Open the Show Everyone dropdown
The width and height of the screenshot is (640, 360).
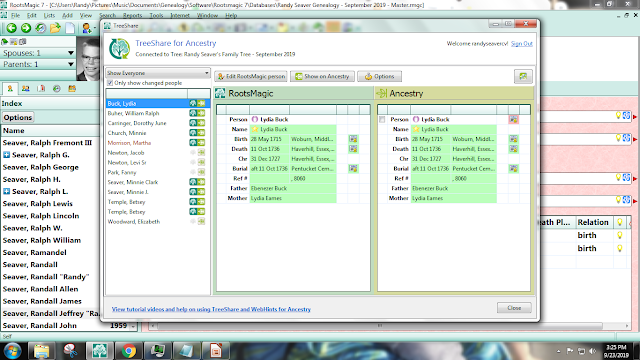pyautogui.click(x=158, y=73)
